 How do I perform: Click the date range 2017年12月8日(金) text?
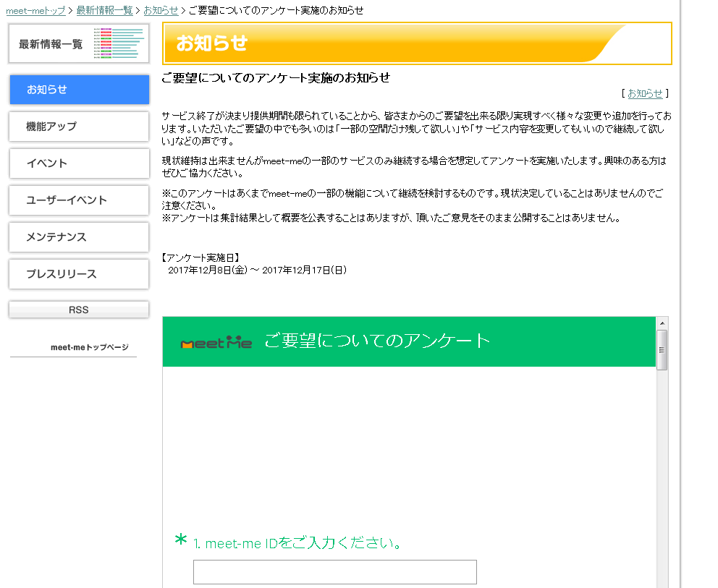coord(208,270)
